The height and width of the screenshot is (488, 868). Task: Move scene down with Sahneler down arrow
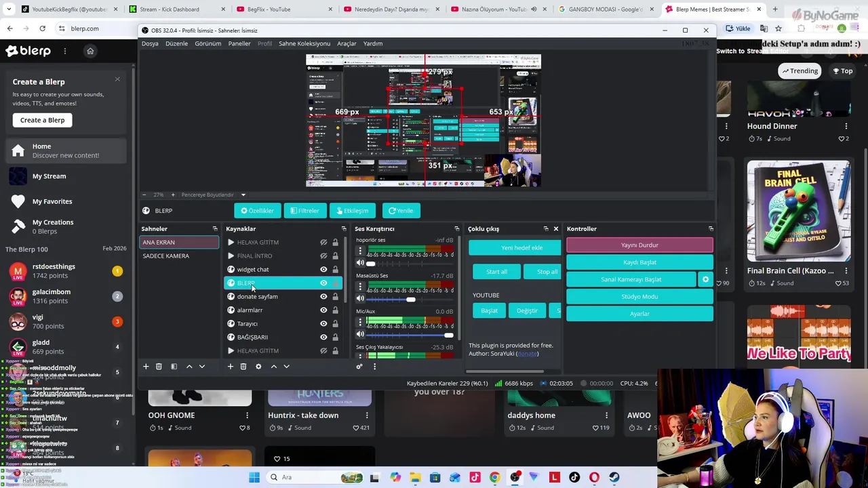(202, 367)
